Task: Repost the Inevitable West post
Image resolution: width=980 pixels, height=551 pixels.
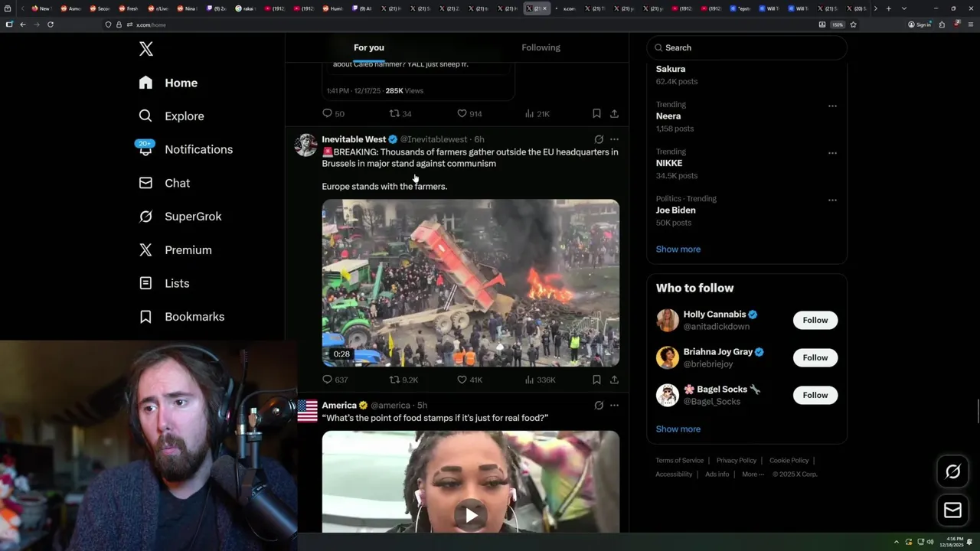Action: (x=403, y=380)
